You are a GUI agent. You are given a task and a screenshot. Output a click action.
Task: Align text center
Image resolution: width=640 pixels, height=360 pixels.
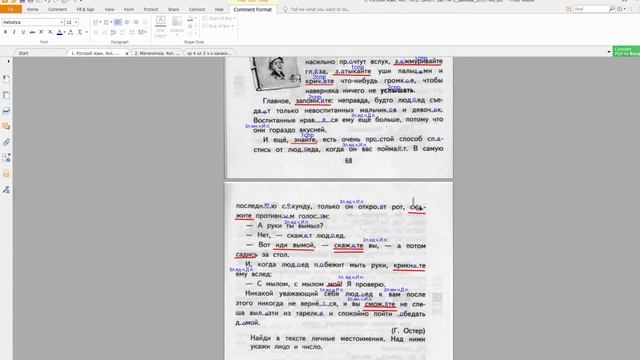[127, 22]
